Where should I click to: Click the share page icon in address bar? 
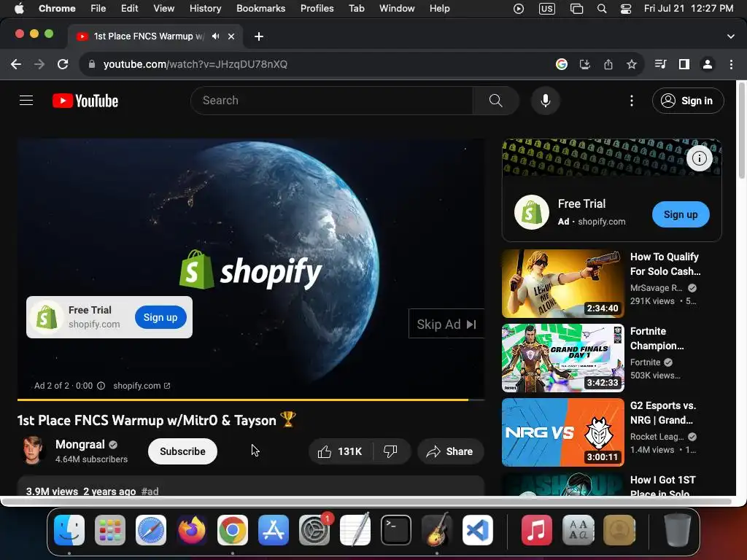tap(608, 64)
